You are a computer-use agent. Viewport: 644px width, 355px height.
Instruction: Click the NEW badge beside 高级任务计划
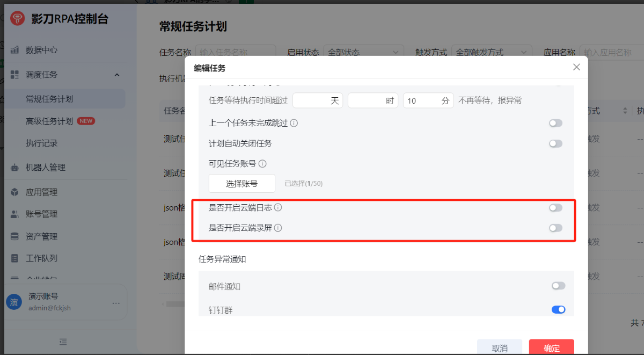86,121
